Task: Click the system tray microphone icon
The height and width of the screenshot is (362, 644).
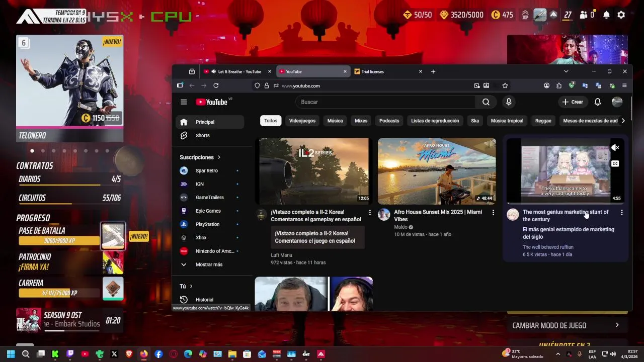Action: click(x=580, y=354)
